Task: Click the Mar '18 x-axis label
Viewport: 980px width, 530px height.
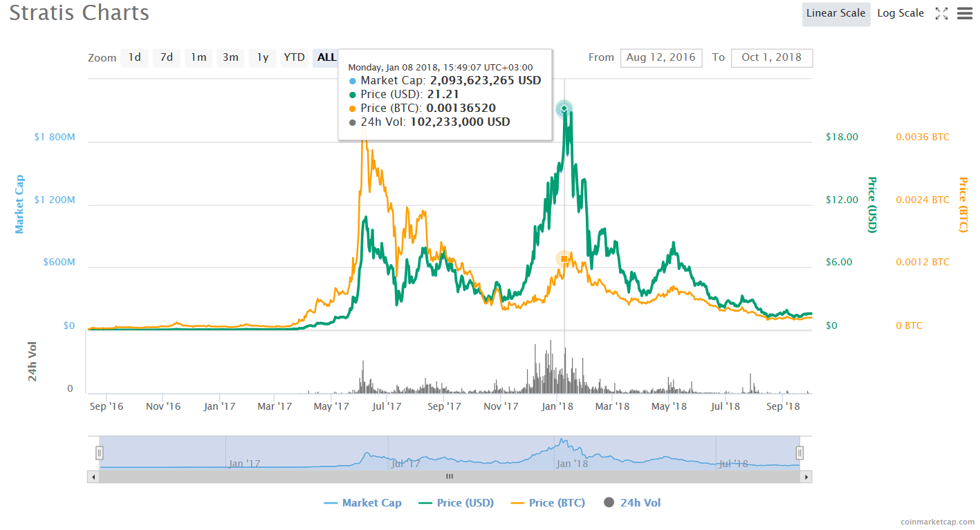Action: [x=612, y=406]
